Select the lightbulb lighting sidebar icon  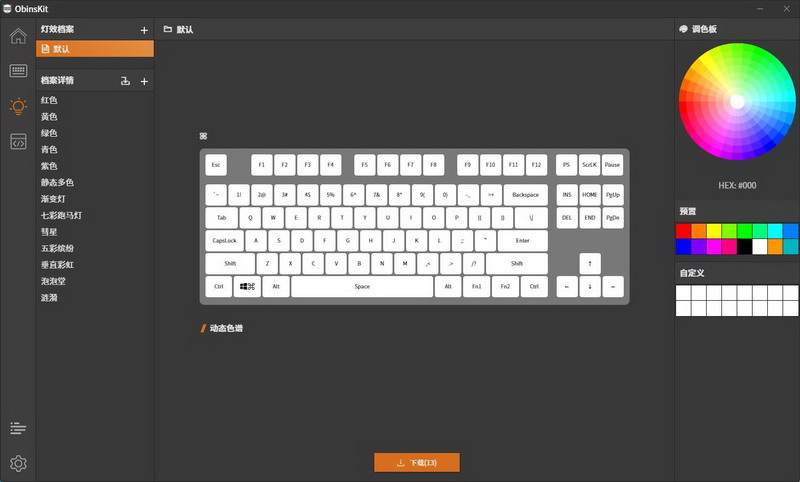click(18, 106)
